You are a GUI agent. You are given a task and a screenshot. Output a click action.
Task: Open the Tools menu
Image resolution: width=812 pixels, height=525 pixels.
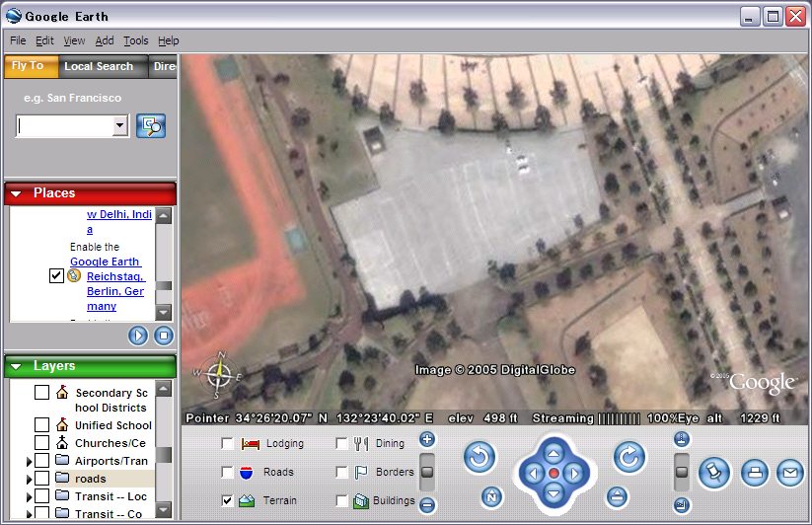(135, 40)
